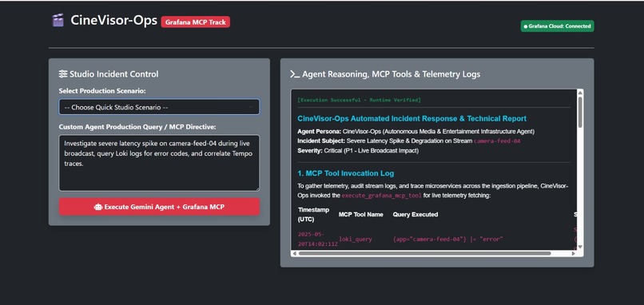The width and height of the screenshot is (644, 305).
Task: Click the MCP Tool Name column header
Action: (x=361, y=215)
